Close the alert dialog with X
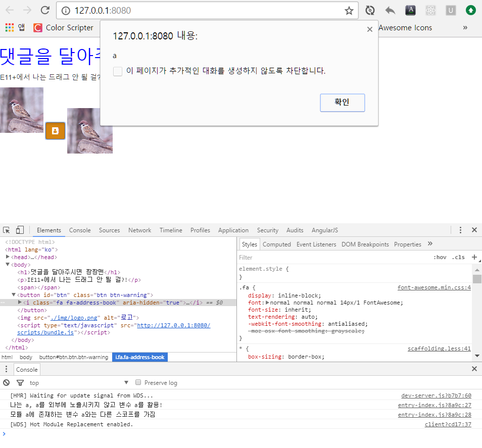Viewport: 482px width, 448px height. tap(370, 29)
